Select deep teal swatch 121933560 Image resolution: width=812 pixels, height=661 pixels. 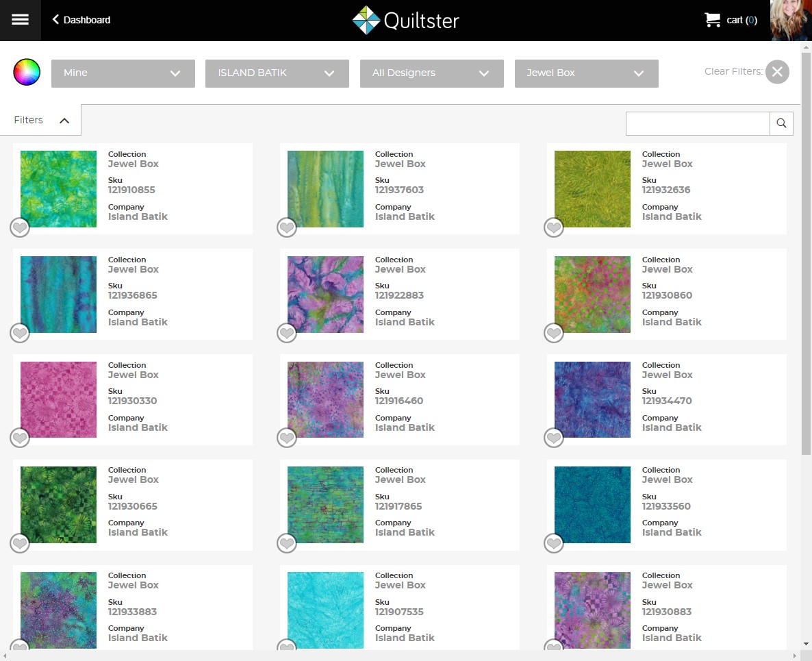click(x=592, y=505)
